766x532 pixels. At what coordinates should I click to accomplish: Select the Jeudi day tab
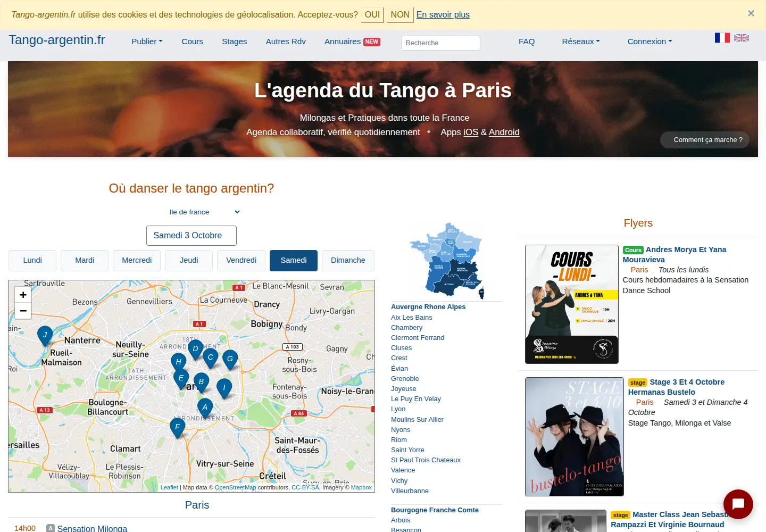pos(189,261)
